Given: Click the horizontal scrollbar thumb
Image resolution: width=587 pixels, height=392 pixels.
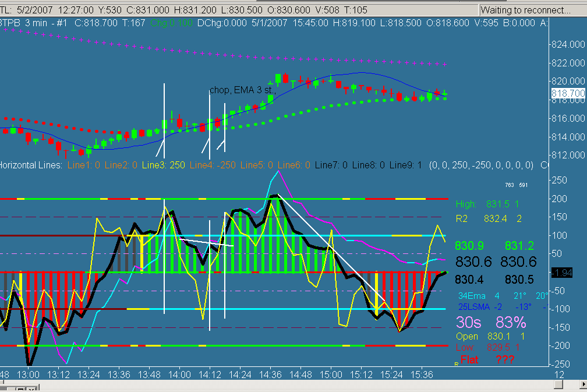Looking at the screenshot, I should [558, 384].
